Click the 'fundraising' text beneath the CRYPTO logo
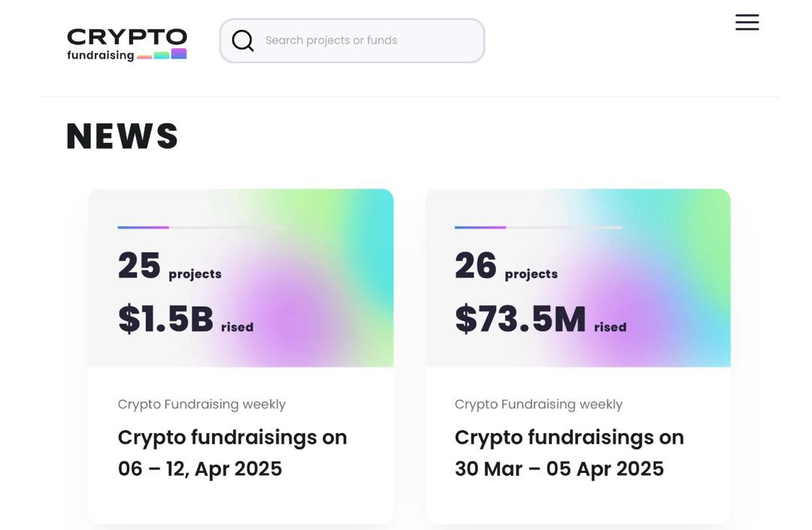 click(x=100, y=56)
